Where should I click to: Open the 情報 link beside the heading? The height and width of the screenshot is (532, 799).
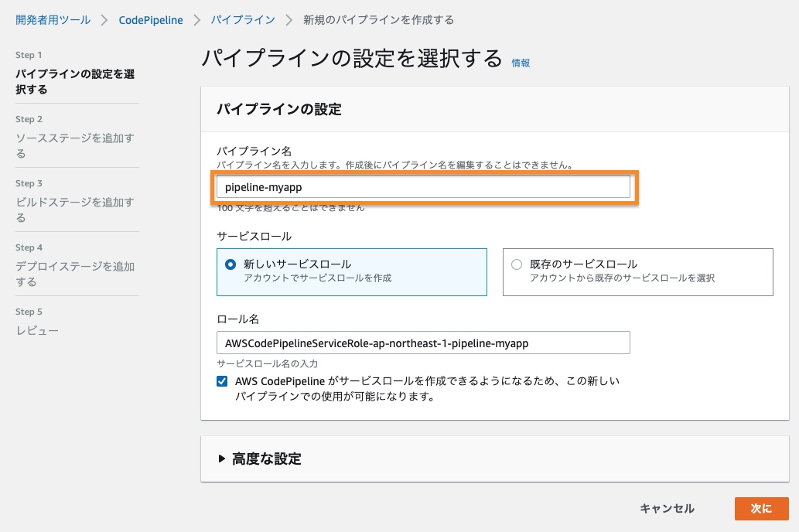pos(521,63)
